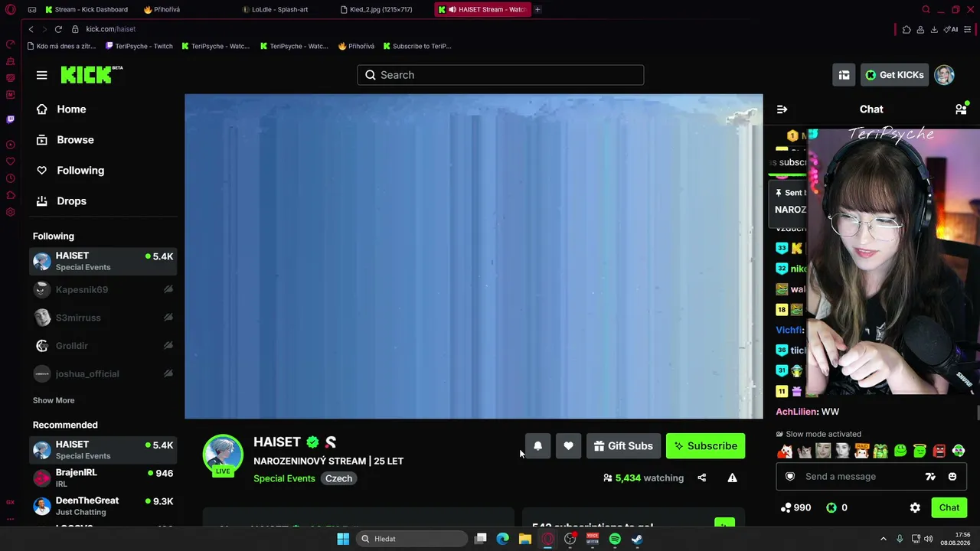This screenshot has height=551, width=980.
Task: Open a new browser tab
Action: click(x=537, y=9)
